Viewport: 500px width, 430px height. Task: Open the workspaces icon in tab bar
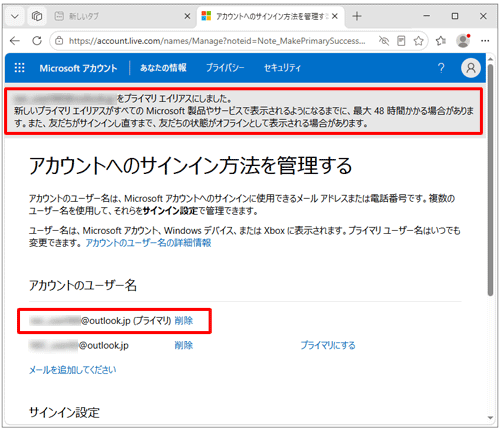37,16
